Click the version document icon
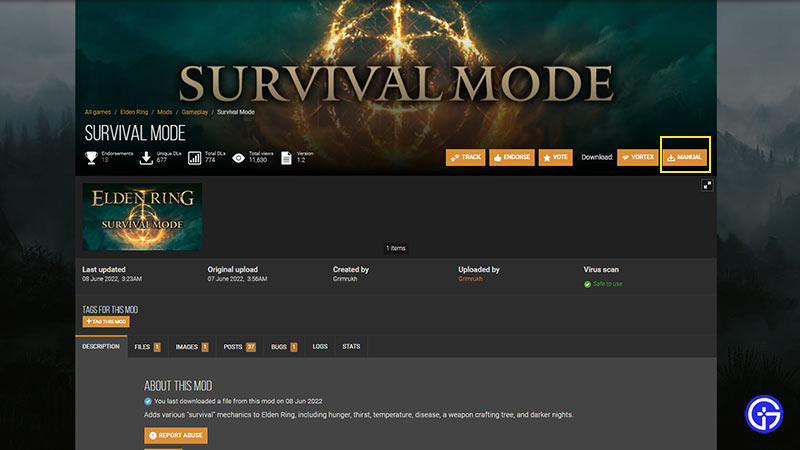The height and width of the screenshot is (450, 800). click(x=286, y=158)
